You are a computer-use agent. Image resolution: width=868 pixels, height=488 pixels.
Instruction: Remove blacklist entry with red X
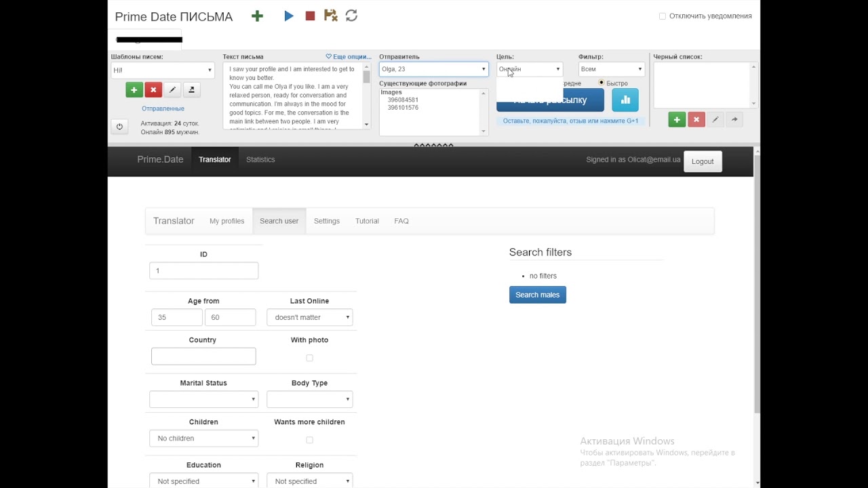(696, 119)
